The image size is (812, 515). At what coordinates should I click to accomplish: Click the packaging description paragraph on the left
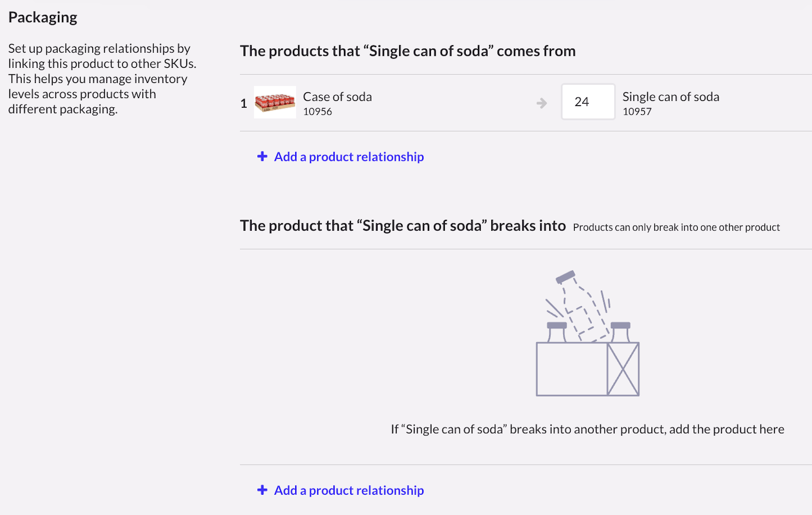tap(102, 78)
